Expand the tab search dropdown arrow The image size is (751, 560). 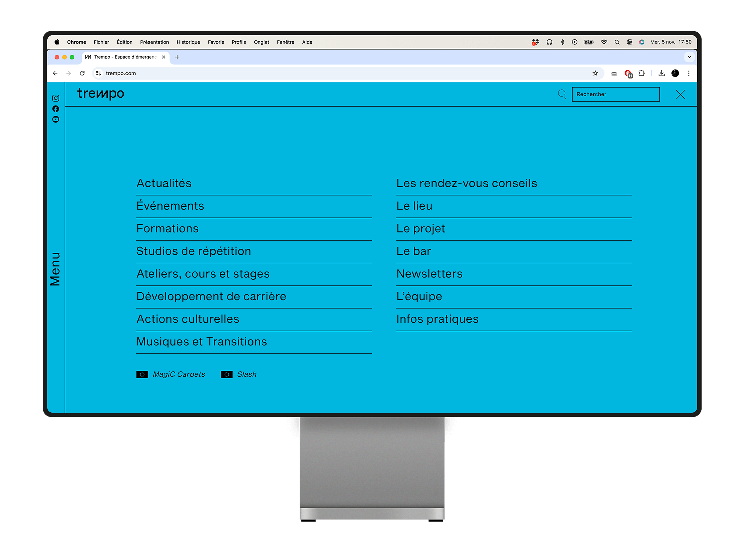[689, 57]
